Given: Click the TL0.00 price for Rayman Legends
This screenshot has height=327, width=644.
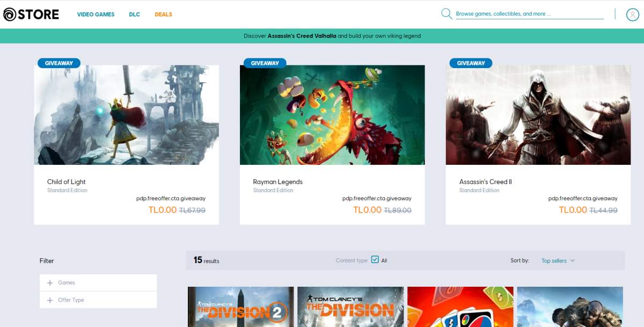Looking at the screenshot, I should (368, 210).
